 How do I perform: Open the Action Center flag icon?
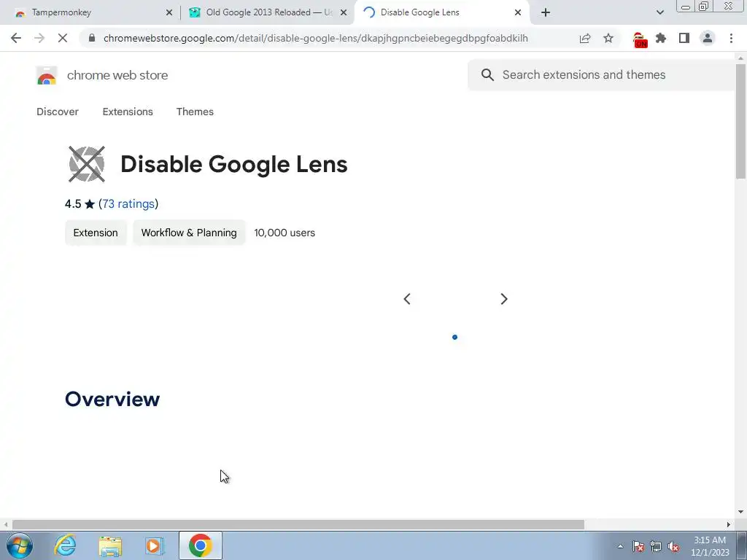pos(638,546)
